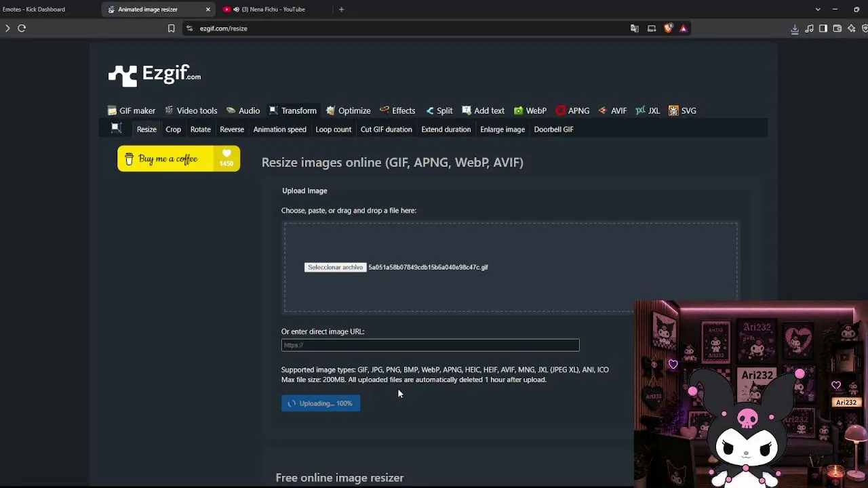
Task: Toggle the browser sidebar panel
Action: [823, 28]
